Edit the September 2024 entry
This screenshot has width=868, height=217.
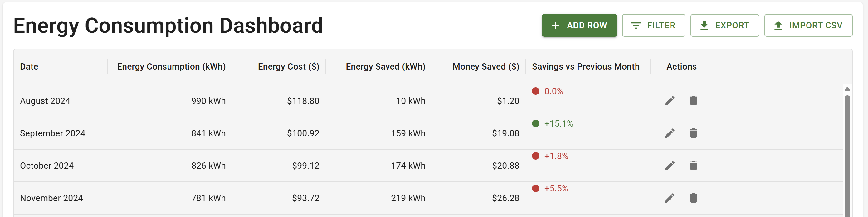tap(670, 133)
